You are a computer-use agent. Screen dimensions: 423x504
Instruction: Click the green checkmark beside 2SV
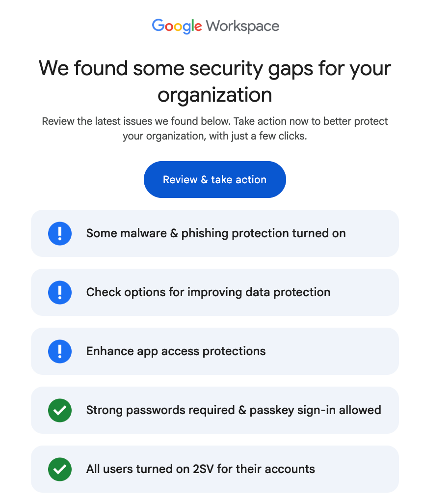pyautogui.click(x=60, y=469)
